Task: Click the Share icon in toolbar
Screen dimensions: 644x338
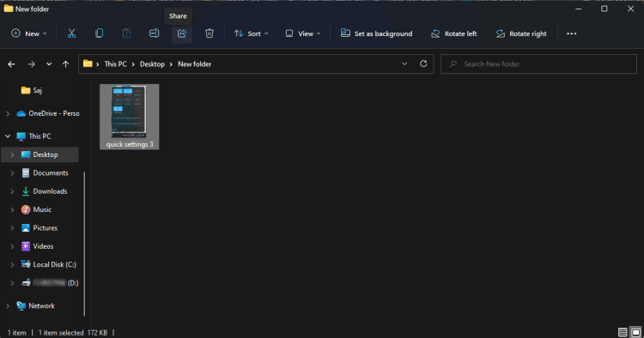Action: coord(182,33)
